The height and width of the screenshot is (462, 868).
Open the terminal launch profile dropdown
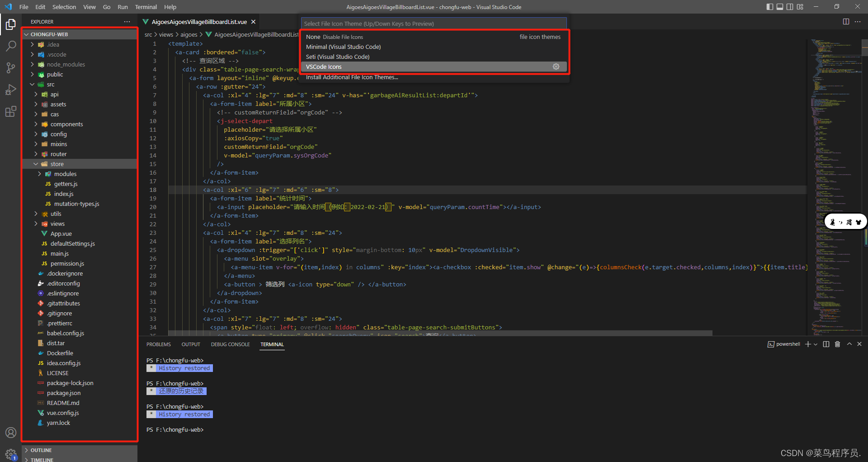pos(816,344)
